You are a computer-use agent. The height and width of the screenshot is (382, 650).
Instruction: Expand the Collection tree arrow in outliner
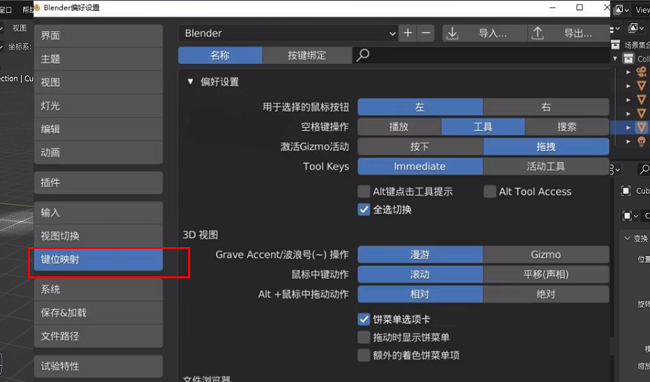[x=615, y=58]
